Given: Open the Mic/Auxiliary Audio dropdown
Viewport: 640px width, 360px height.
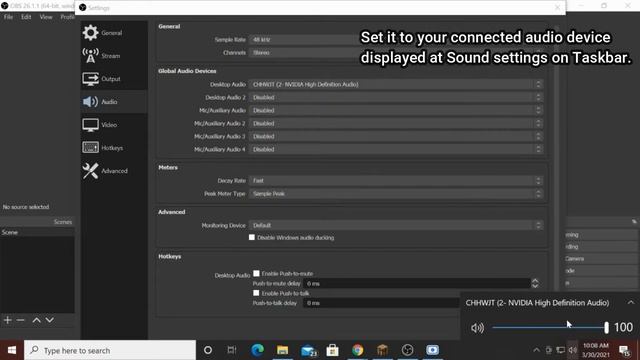Looking at the screenshot, I should point(396,111).
